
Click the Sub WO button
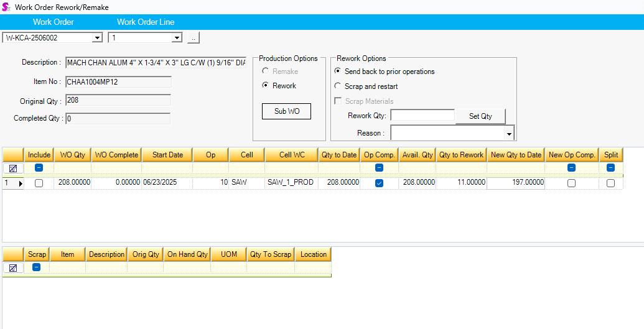pyautogui.click(x=286, y=111)
